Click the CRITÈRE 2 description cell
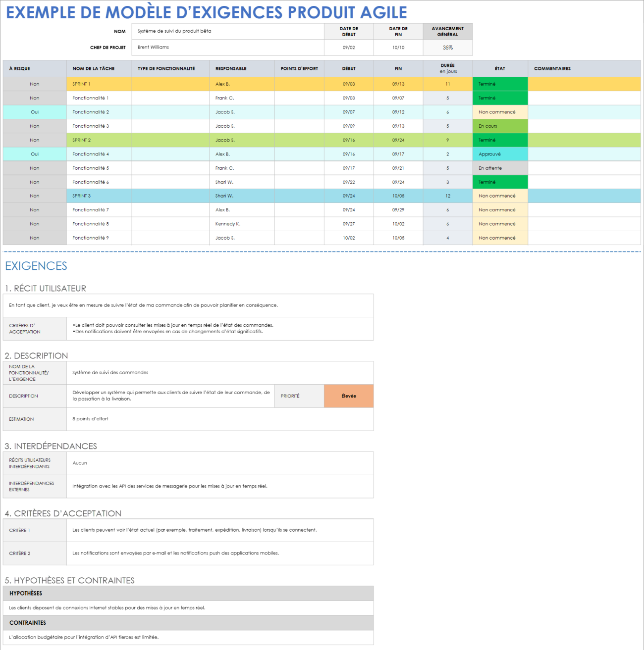The width and height of the screenshot is (644, 650). click(x=221, y=553)
